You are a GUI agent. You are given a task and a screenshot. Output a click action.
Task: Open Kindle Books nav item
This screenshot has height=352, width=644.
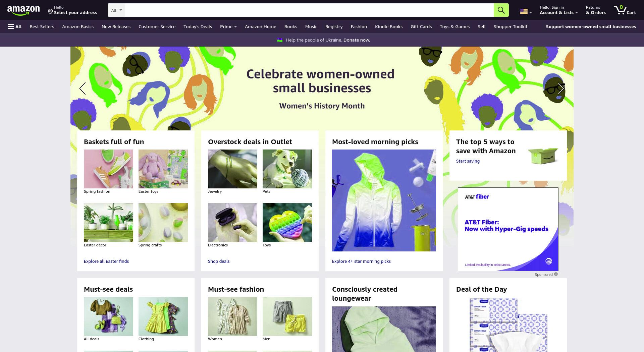tap(389, 26)
